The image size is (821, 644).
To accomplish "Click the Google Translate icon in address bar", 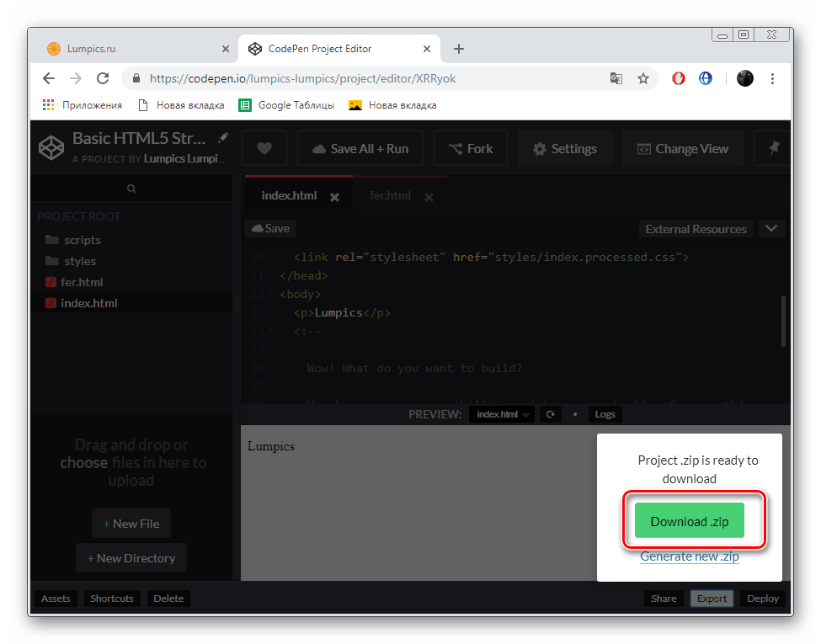I will click(616, 77).
